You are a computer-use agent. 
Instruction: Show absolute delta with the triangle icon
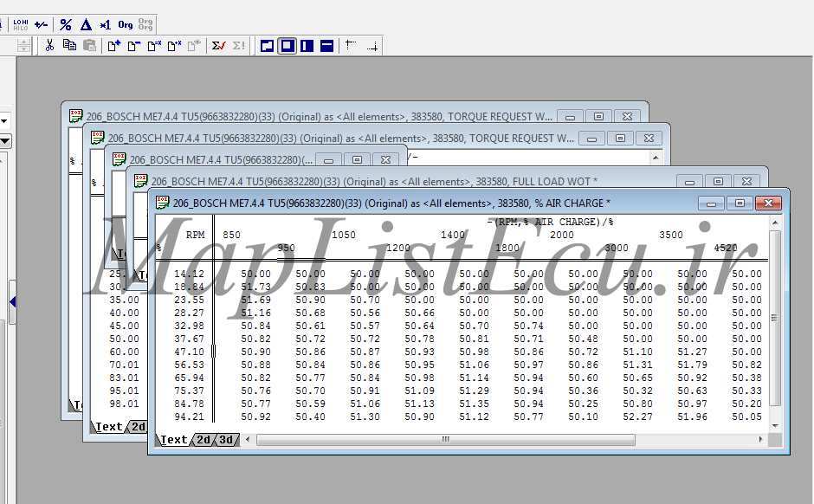[86, 24]
